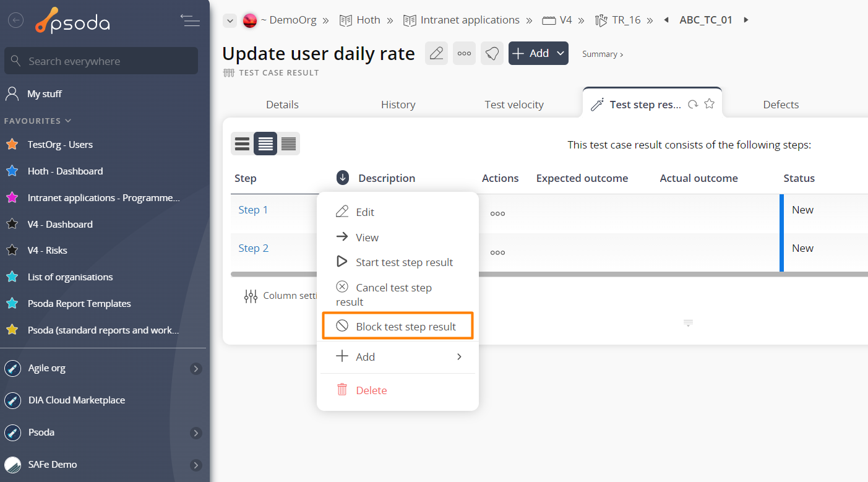
Task: Open actions dots for Step 2
Action: [497, 252]
